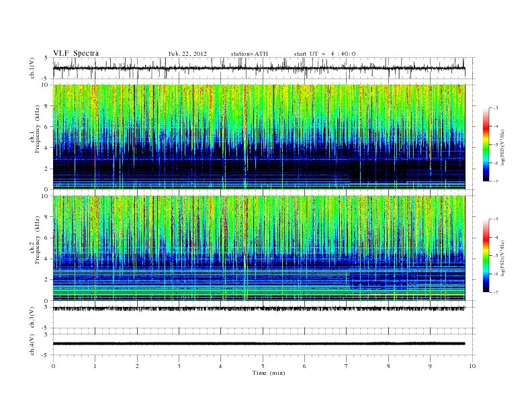Click the ch.3 voltage waveform trace
The height and width of the screenshot is (411, 532).
(x=259, y=309)
